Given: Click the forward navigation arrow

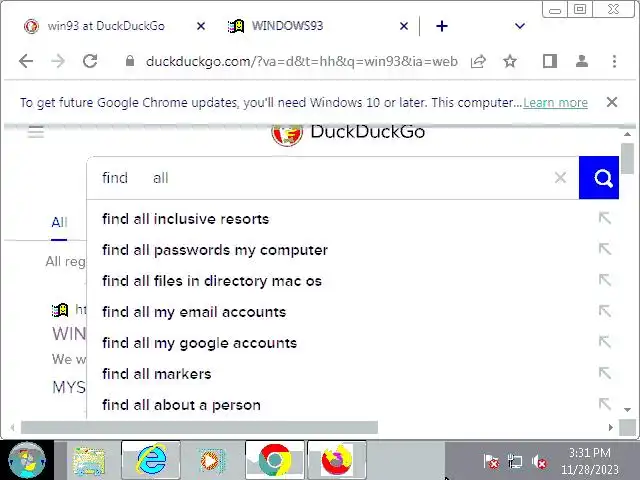Looking at the screenshot, I should point(58,61).
